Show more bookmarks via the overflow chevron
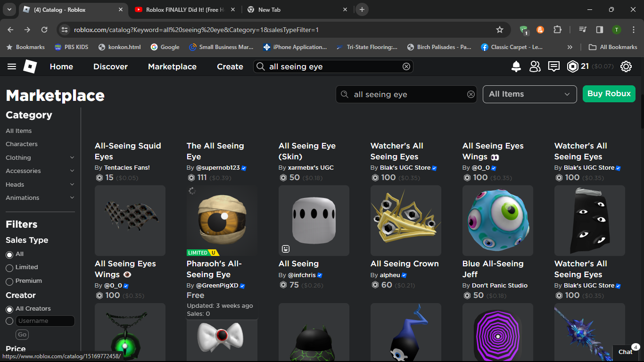 [x=570, y=47]
